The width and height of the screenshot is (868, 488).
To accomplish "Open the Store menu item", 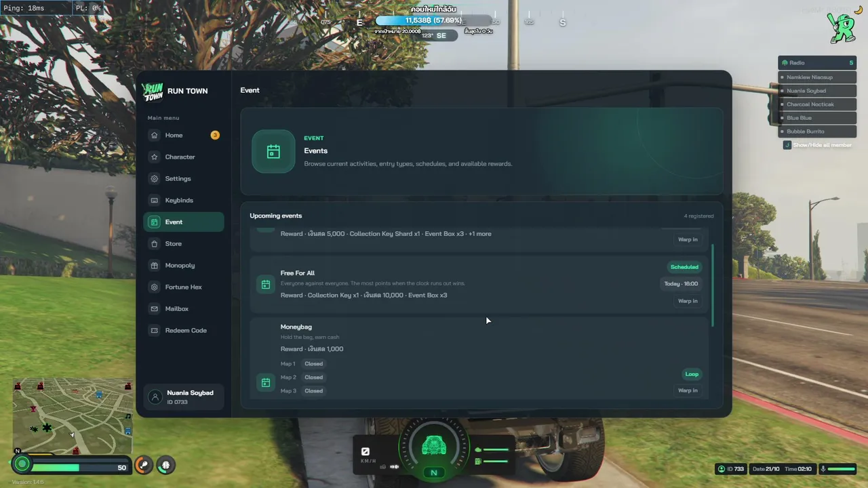I will (x=184, y=244).
